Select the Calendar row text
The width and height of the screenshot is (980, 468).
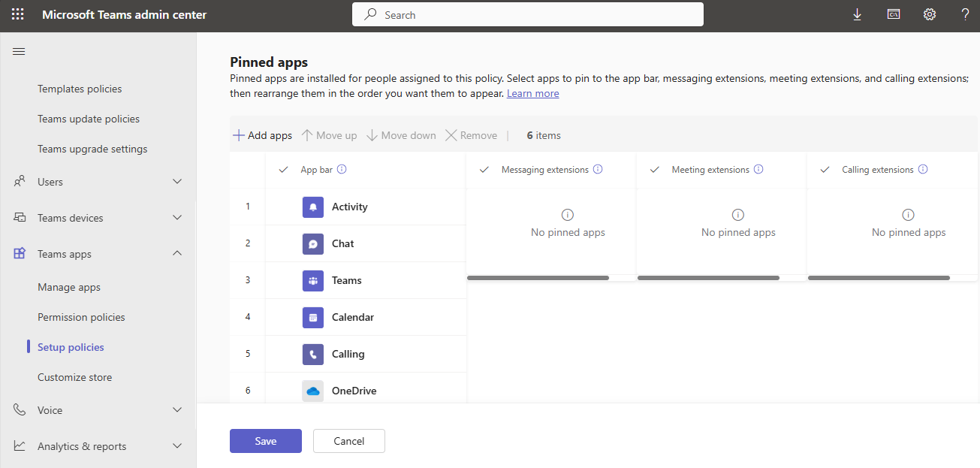pos(353,317)
